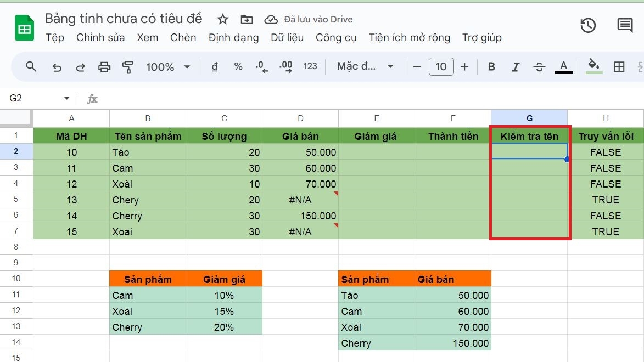Decrease decimal places
The width and height of the screenshot is (644, 362).
coord(262,66)
